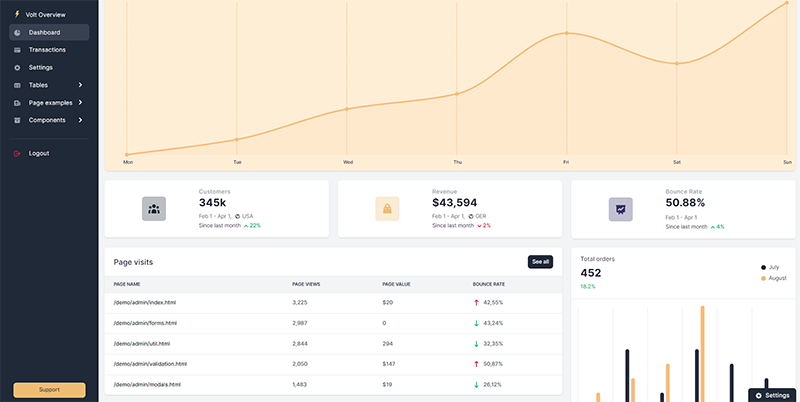Click the /demo/admin/util.html page name
This screenshot has height=402, width=800.
pyautogui.click(x=142, y=344)
